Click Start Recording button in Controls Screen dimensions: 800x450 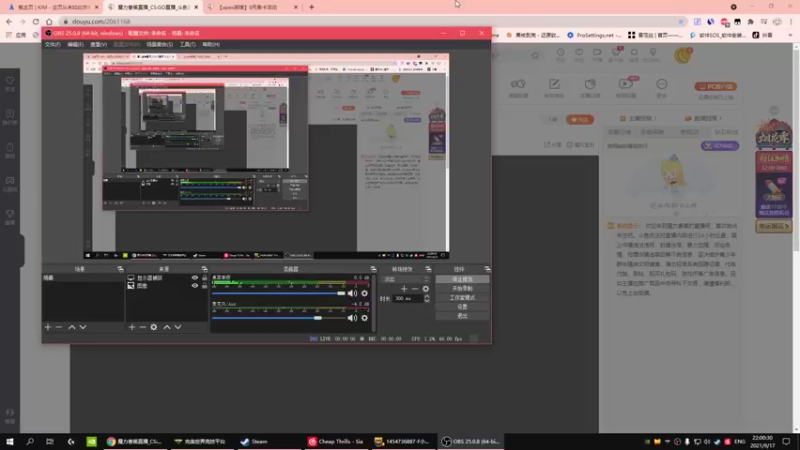point(462,288)
